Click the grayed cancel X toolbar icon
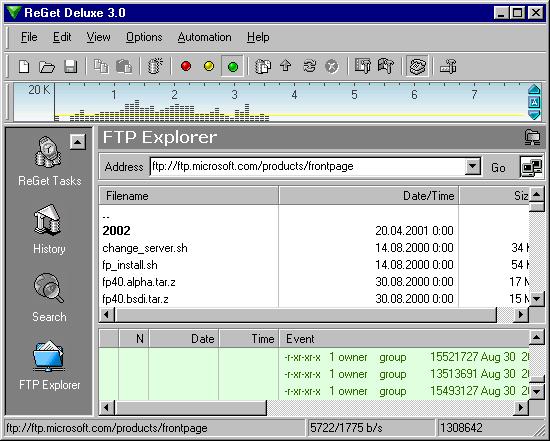 pyautogui.click(x=331, y=66)
